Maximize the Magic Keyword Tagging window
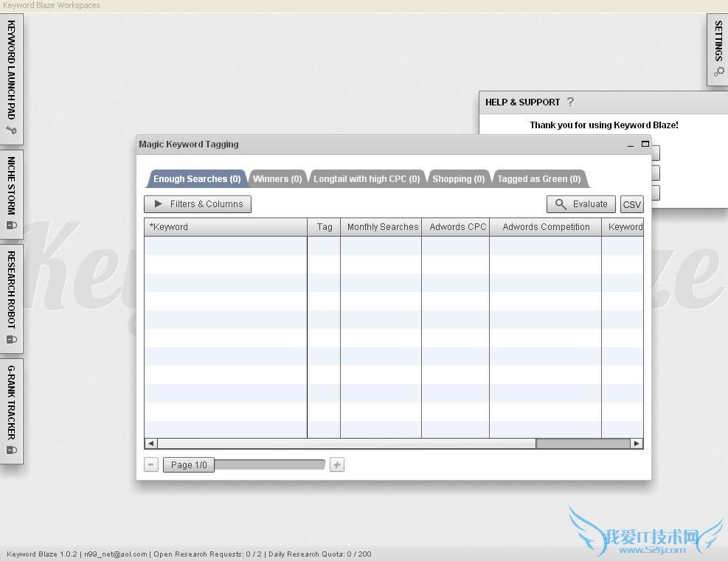728x561 pixels. 645,144
